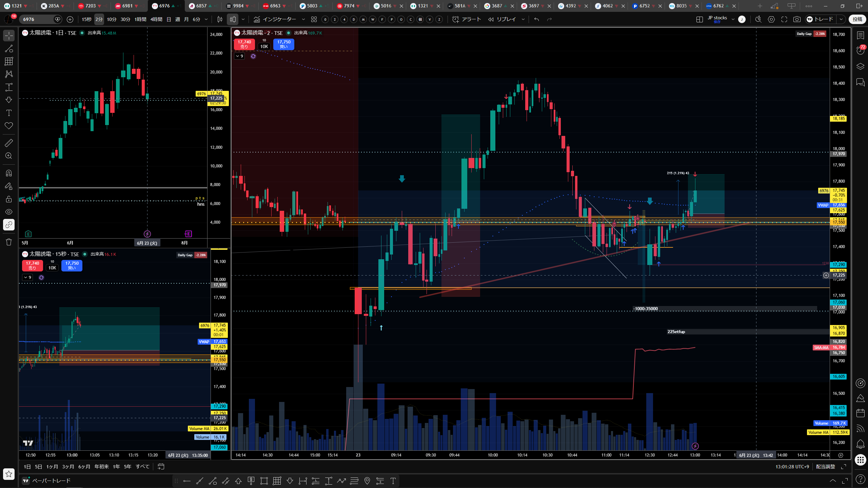Image resolution: width=868 pixels, height=488 pixels.
Task: Click the red 17,740 sell button
Action: (x=244, y=44)
